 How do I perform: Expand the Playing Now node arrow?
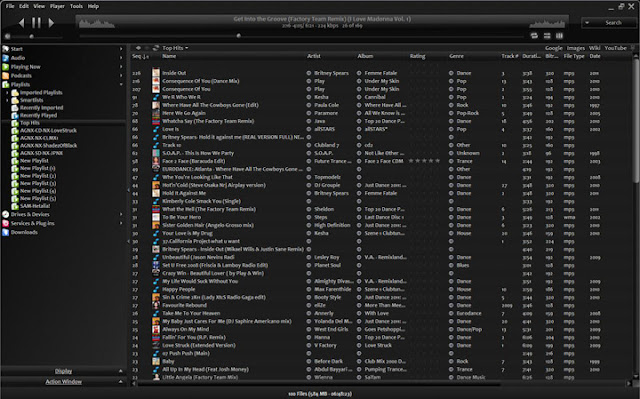121,67
